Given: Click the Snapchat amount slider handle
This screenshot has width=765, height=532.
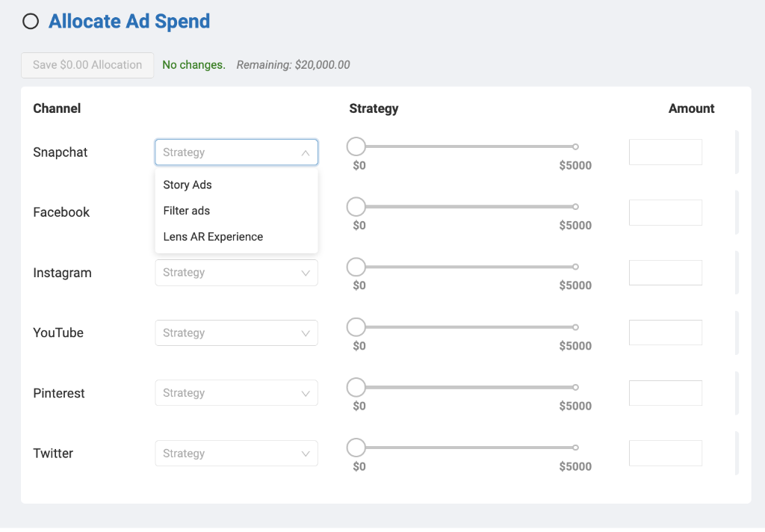Looking at the screenshot, I should [x=356, y=146].
